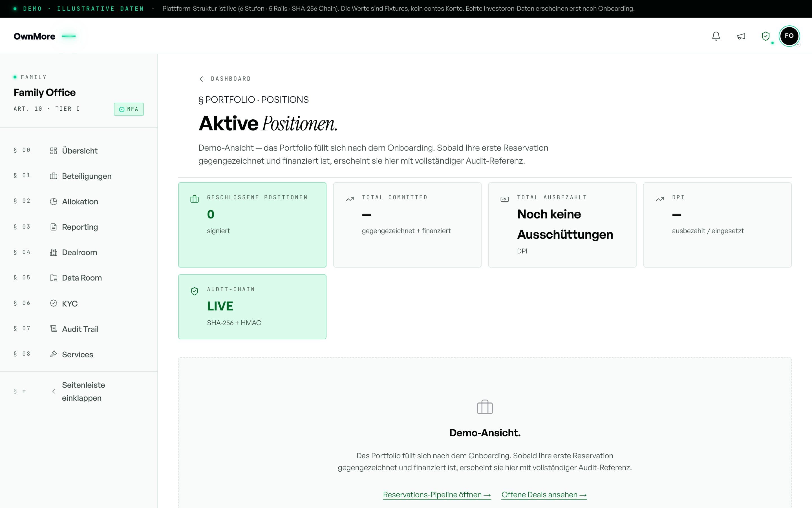Click the Dealroom building icon

[x=53, y=252]
